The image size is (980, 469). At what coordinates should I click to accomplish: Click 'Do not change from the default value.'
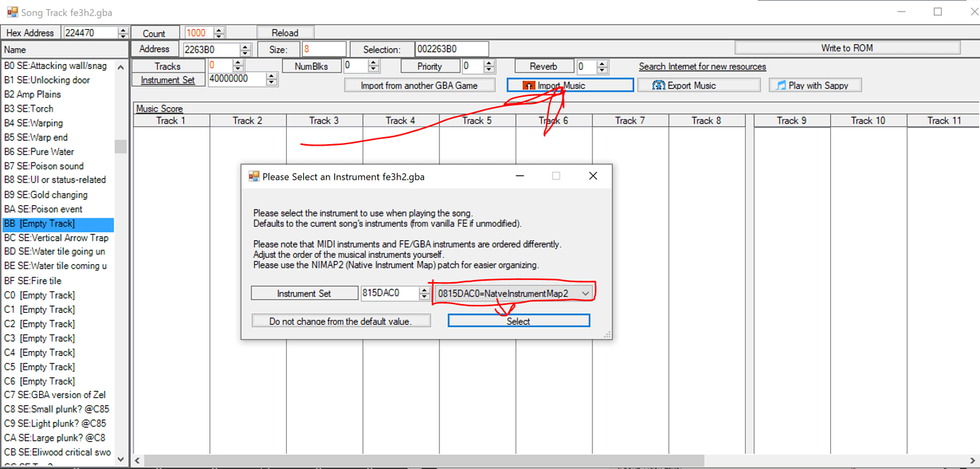[x=341, y=320]
